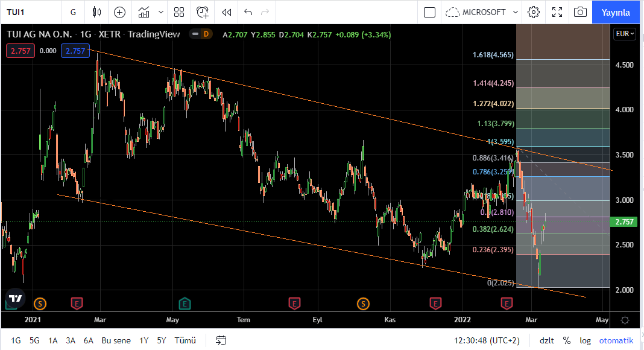Select the 1Y date range
644x350 pixels.
[144, 340]
